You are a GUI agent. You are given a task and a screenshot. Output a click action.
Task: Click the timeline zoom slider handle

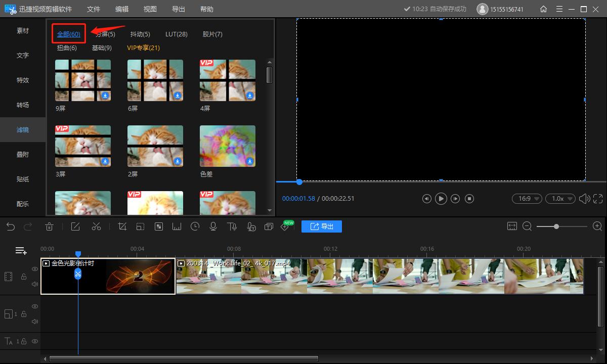[556, 226]
